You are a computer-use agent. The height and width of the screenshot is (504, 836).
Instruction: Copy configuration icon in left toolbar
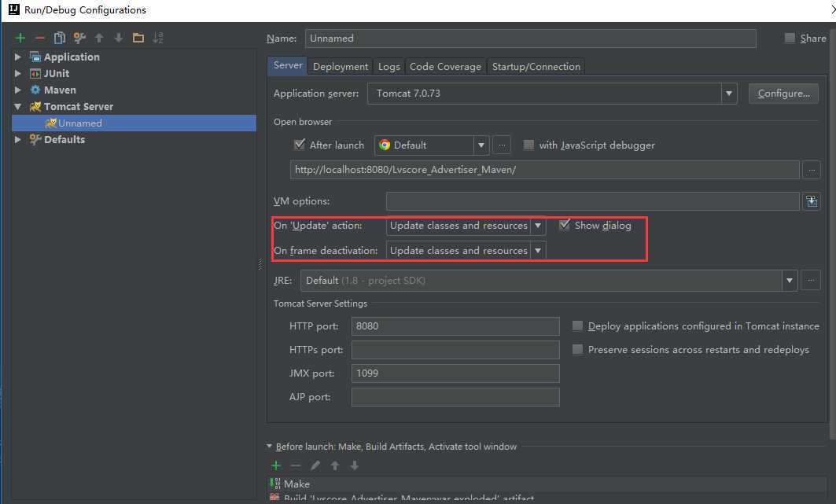click(60, 38)
